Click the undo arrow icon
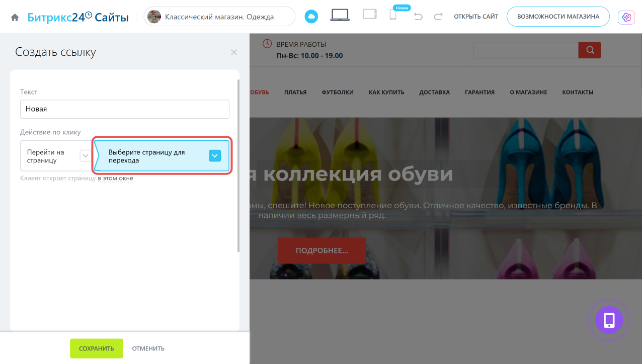The image size is (642, 364). [x=418, y=17]
